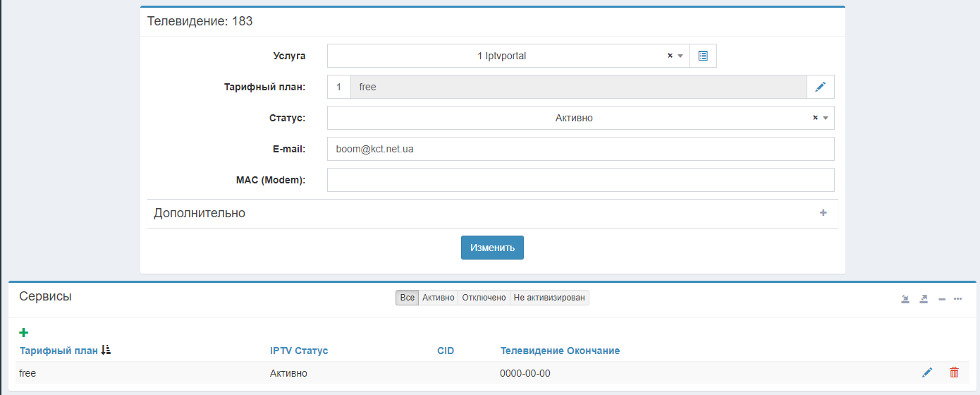
Task: Filter services by Отключено
Action: [484, 298]
